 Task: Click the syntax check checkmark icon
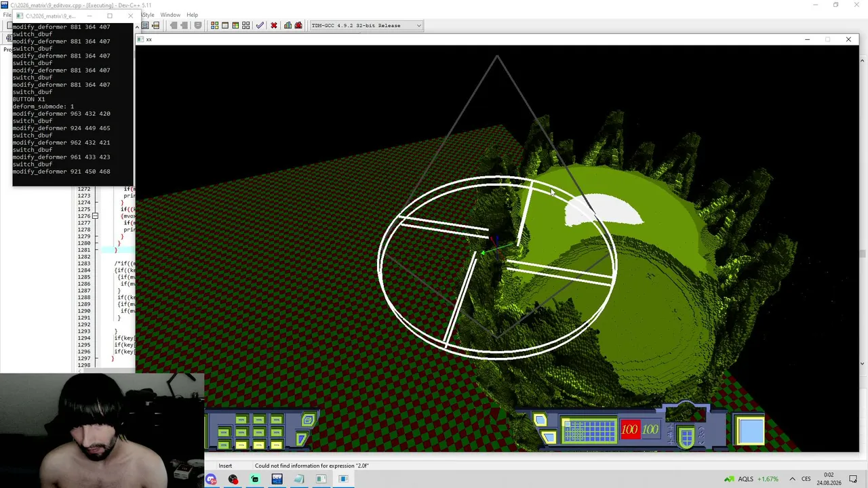(260, 26)
